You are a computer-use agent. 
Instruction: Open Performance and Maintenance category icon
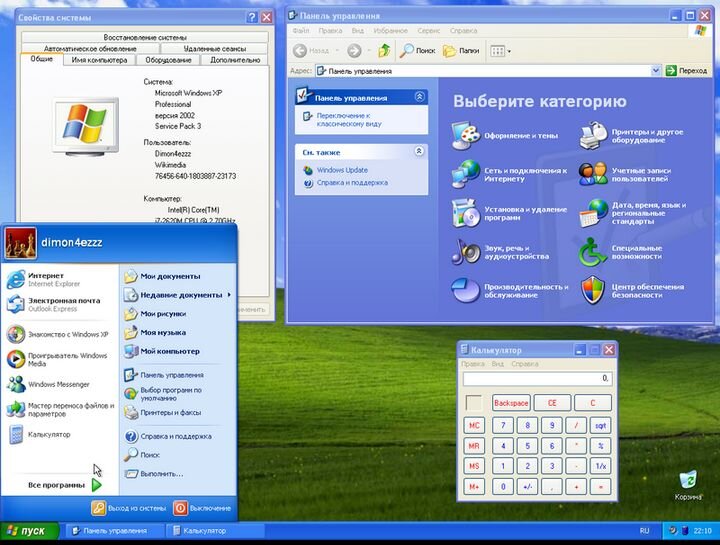click(x=465, y=291)
